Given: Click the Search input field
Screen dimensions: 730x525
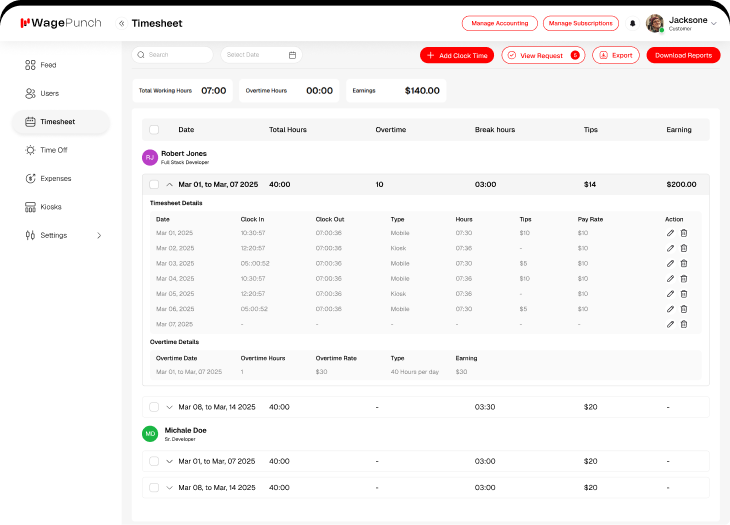Looking at the screenshot, I should click(173, 55).
